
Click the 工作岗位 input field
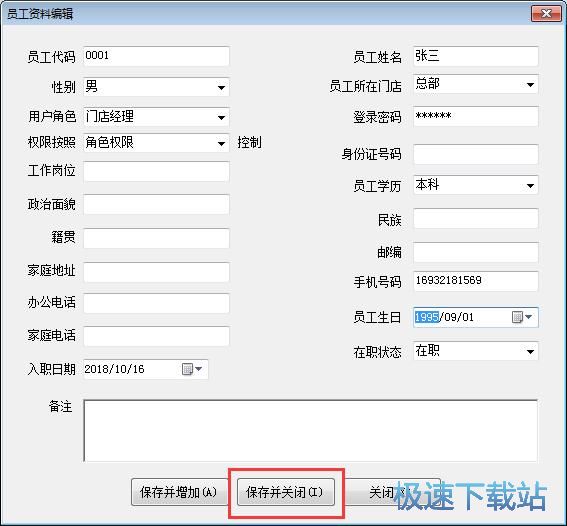tap(156, 171)
